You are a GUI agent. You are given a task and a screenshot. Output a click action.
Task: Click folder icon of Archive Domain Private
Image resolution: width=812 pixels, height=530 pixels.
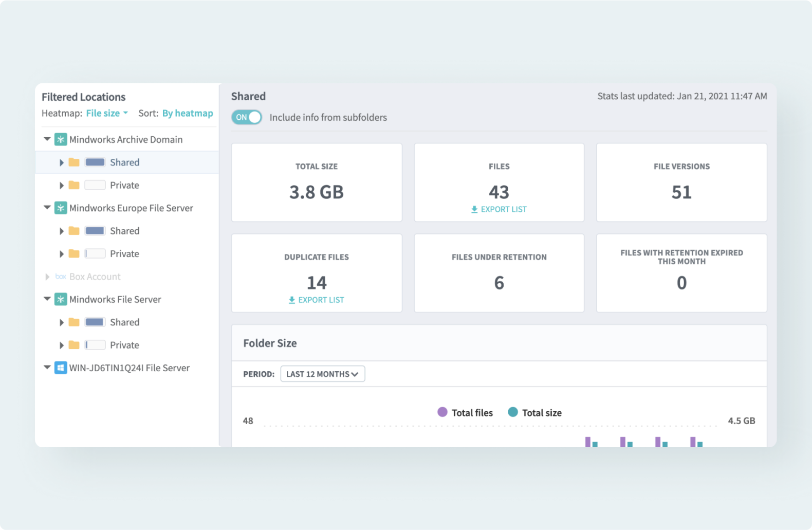tap(74, 185)
